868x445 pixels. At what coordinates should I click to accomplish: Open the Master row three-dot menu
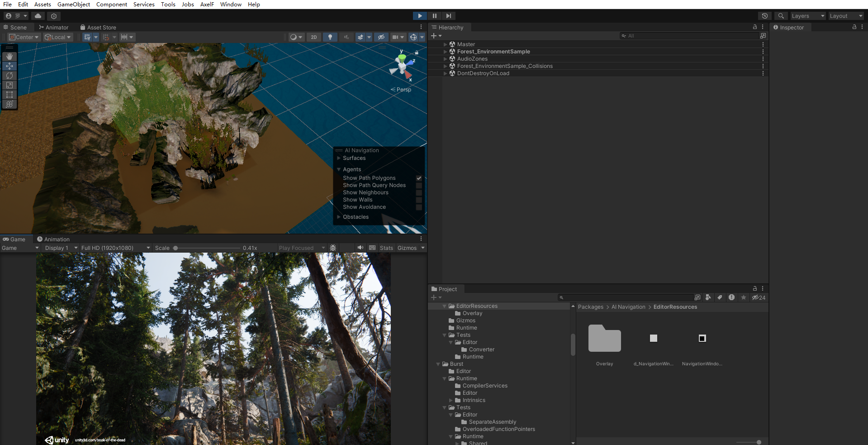coord(763,44)
